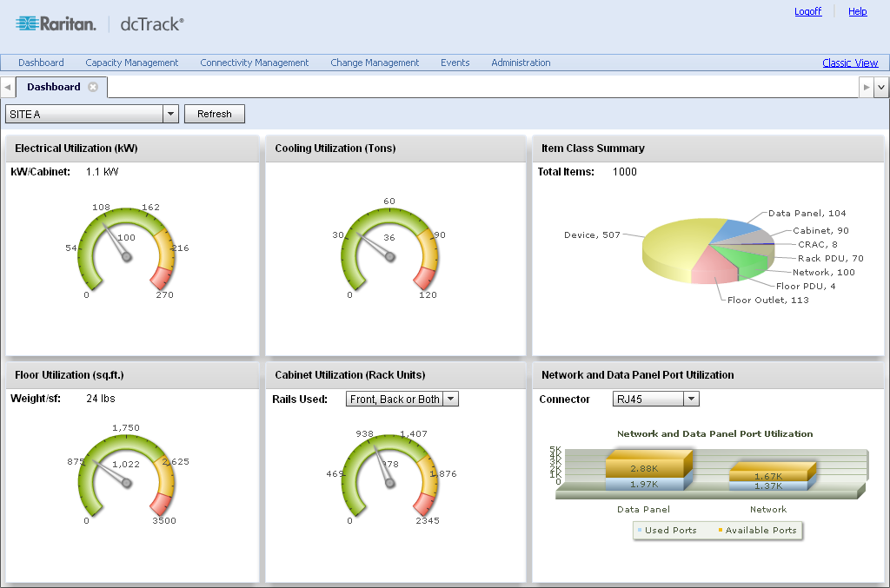Click the Cabinet Utilization (Rack Units) header
Image resolution: width=890 pixels, height=588 pixels.
coord(395,375)
